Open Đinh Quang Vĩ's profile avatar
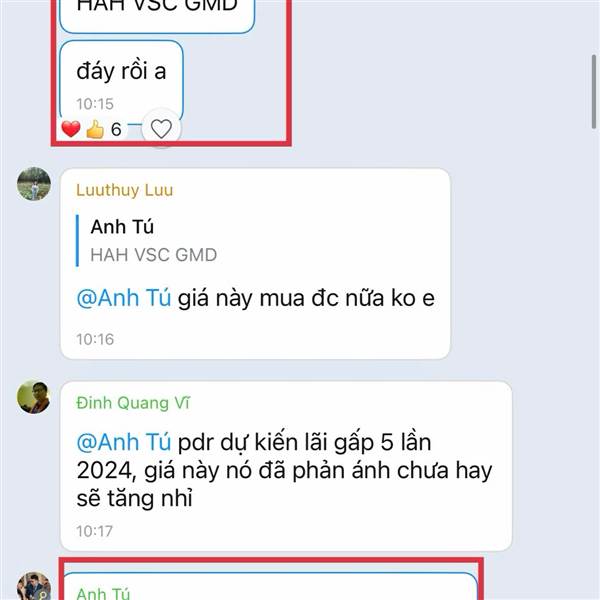 [x=34, y=397]
